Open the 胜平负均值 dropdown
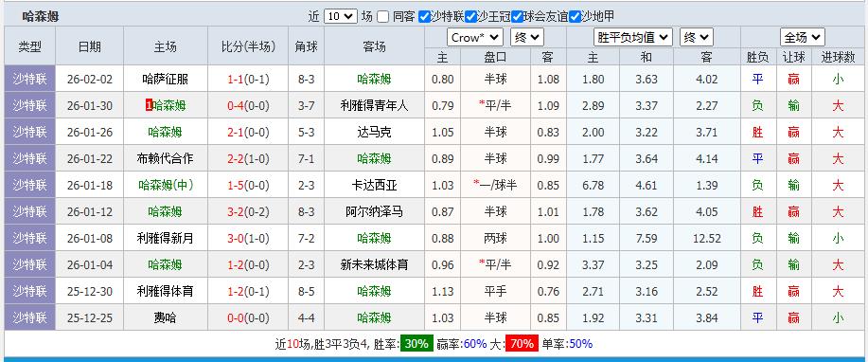Screen dimensions: 868x362 (633, 38)
